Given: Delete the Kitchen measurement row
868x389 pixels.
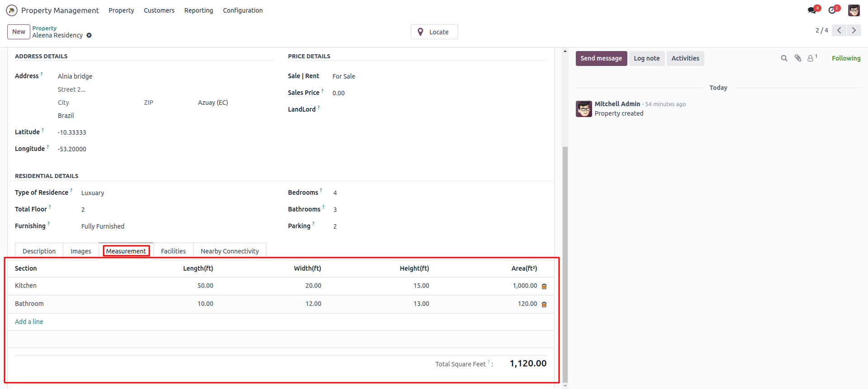Looking at the screenshot, I should 544,286.
